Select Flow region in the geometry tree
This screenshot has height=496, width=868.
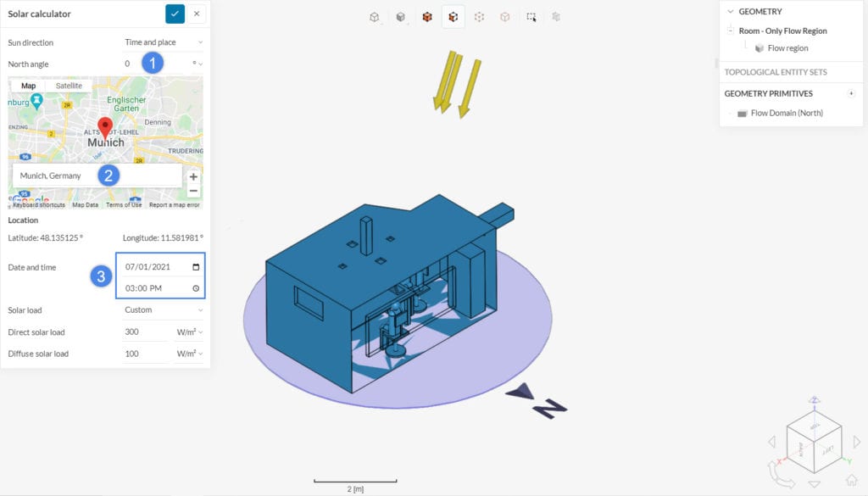pos(787,48)
